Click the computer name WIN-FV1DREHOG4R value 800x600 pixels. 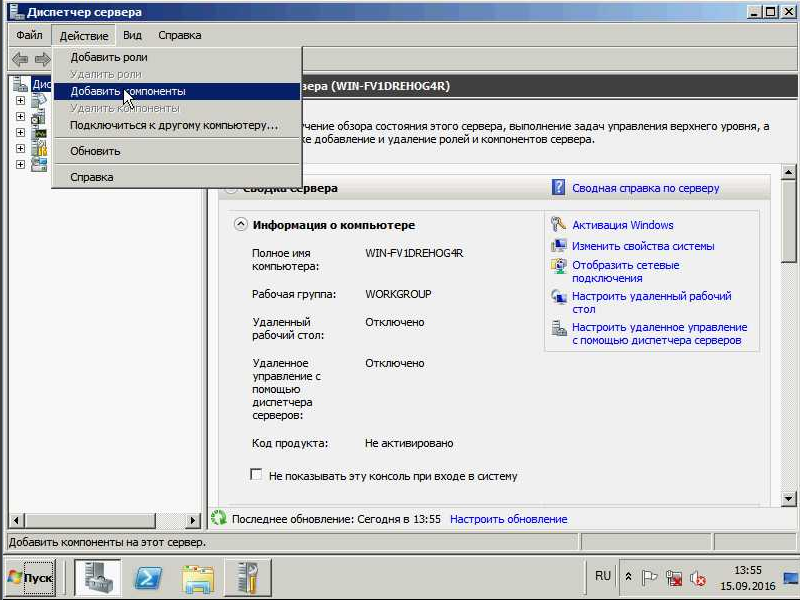click(x=414, y=253)
